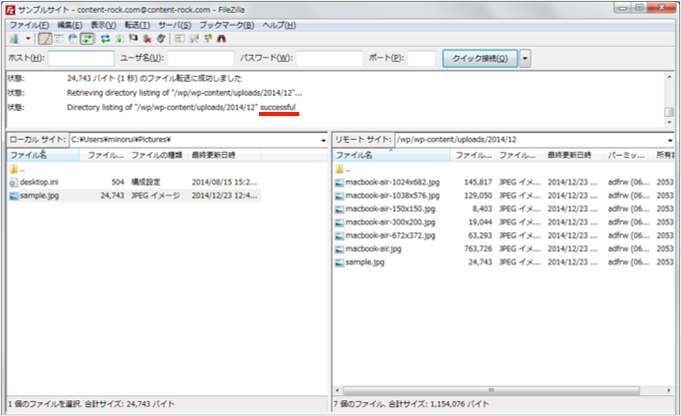The height and width of the screenshot is (416, 681).
Task: Expand the ローカル サイト path dropdown
Action: pyautogui.click(x=323, y=140)
